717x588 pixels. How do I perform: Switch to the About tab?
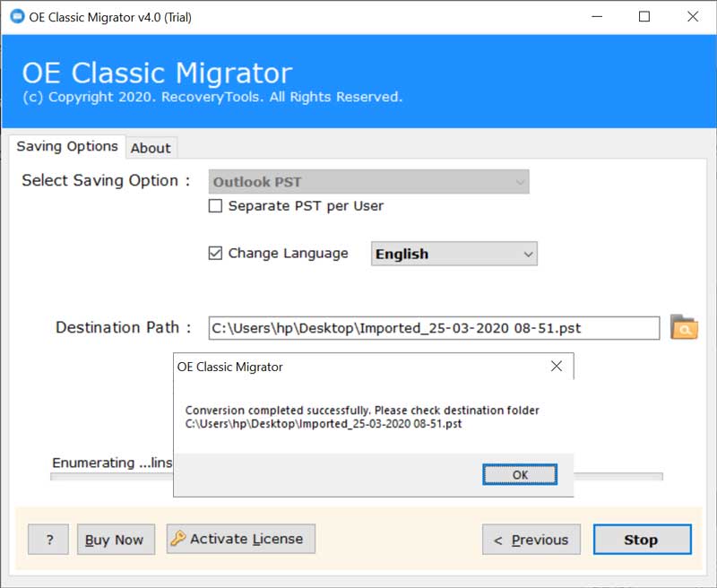click(x=151, y=148)
